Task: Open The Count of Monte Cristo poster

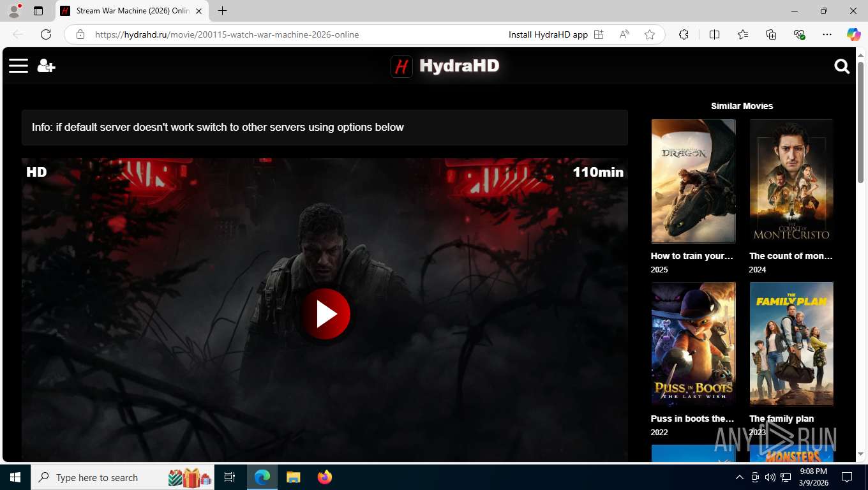Action: click(x=791, y=181)
